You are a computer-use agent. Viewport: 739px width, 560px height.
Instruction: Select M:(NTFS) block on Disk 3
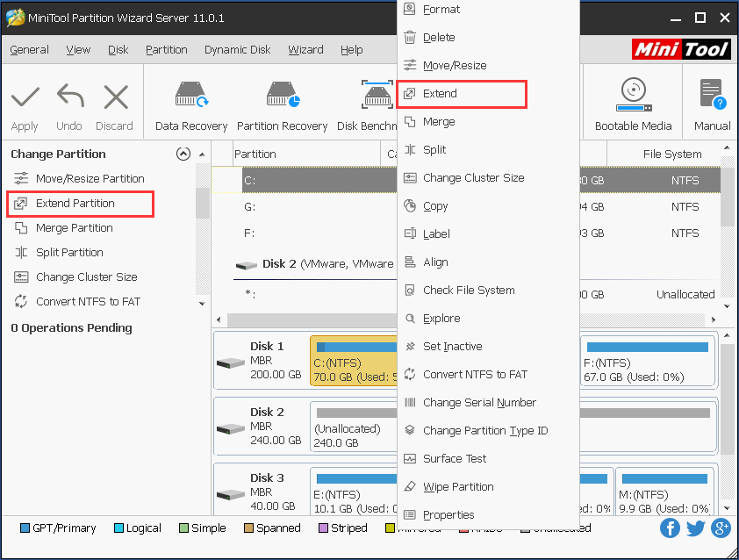click(664, 492)
